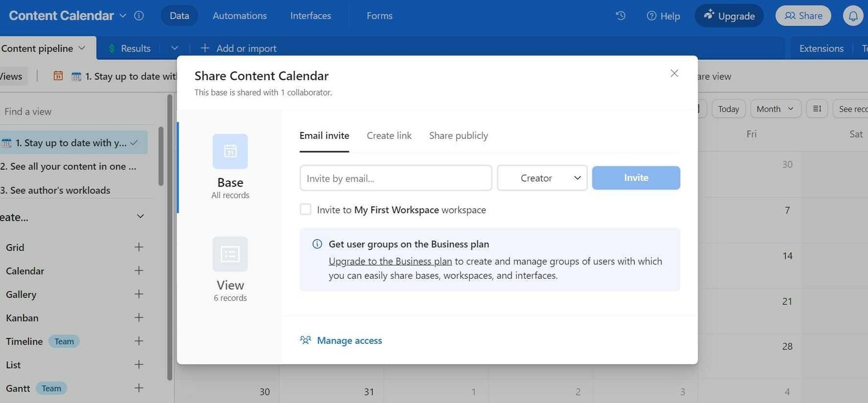Click the views sidebar scrollbar
This screenshot has height=403, width=868.
161,156
